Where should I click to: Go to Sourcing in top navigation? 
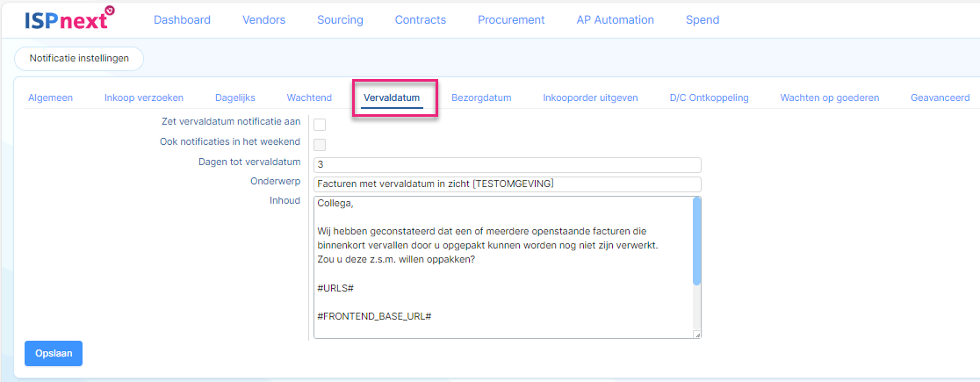point(340,20)
